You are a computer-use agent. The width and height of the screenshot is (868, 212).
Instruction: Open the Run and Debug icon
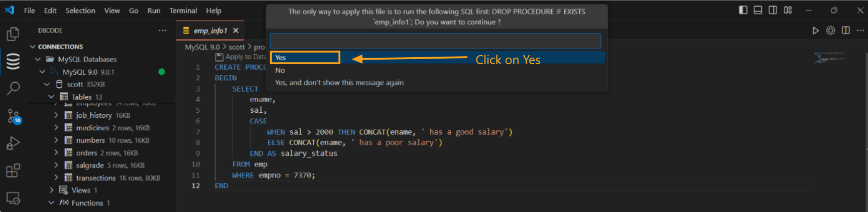coord(13,143)
